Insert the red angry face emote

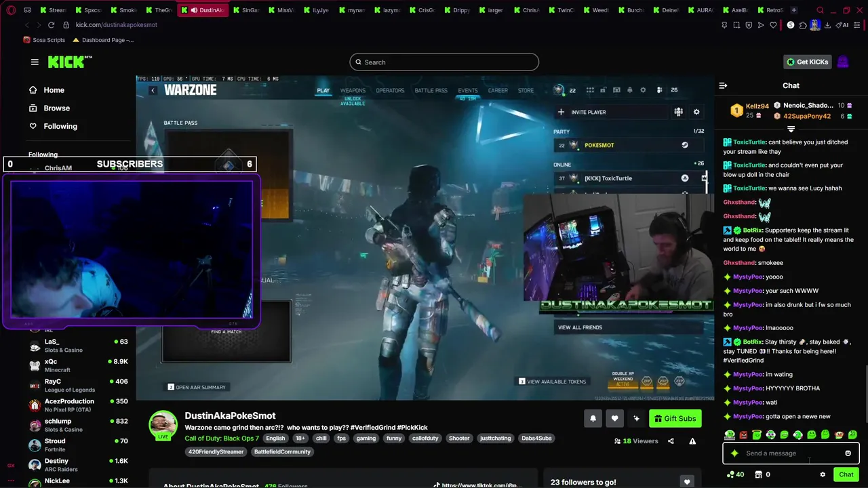point(743,435)
